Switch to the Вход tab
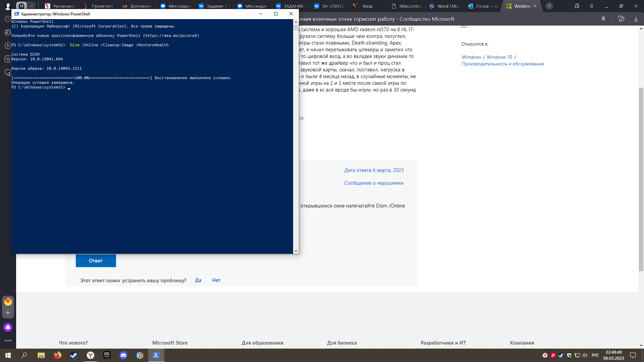This screenshot has height=362, width=644. [x=368, y=6]
